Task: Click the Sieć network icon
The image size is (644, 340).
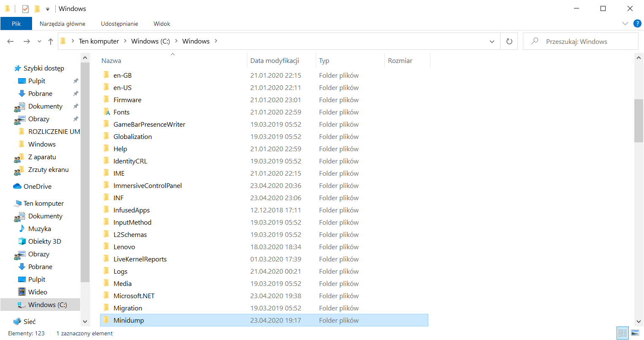Action: (17, 321)
